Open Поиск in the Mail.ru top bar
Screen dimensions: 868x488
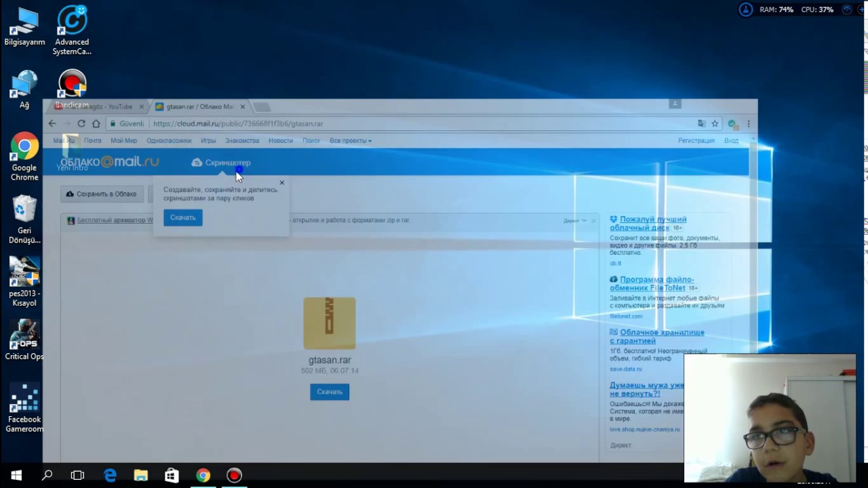coord(311,140)
